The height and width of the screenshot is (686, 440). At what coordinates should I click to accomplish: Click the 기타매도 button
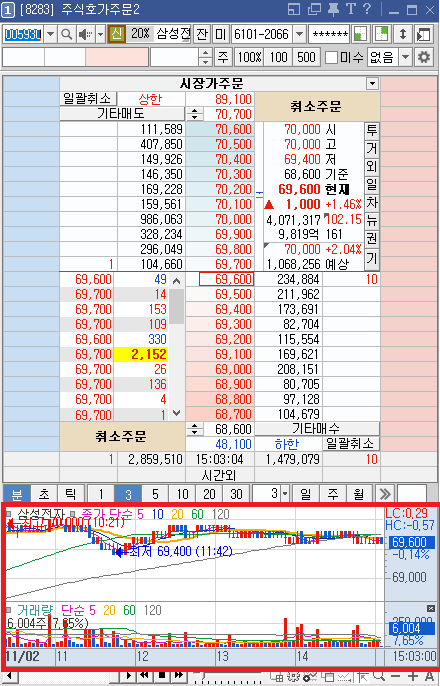pyautogui.click(x=123, y=114)
